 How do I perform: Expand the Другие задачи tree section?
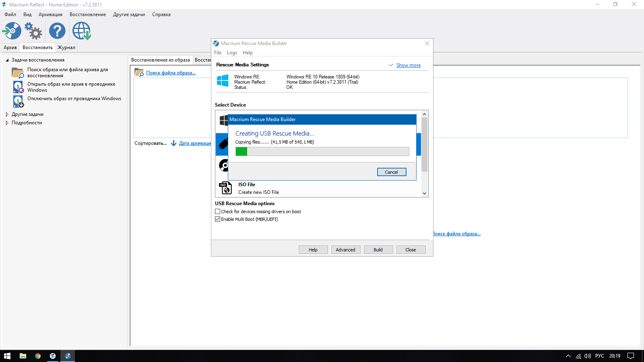point(7,114)
